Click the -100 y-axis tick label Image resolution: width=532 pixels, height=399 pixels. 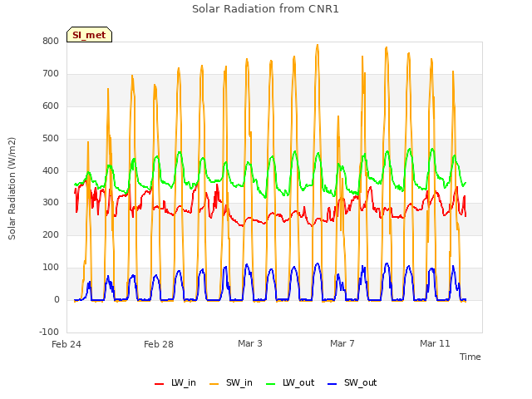(x=49, y=332)
